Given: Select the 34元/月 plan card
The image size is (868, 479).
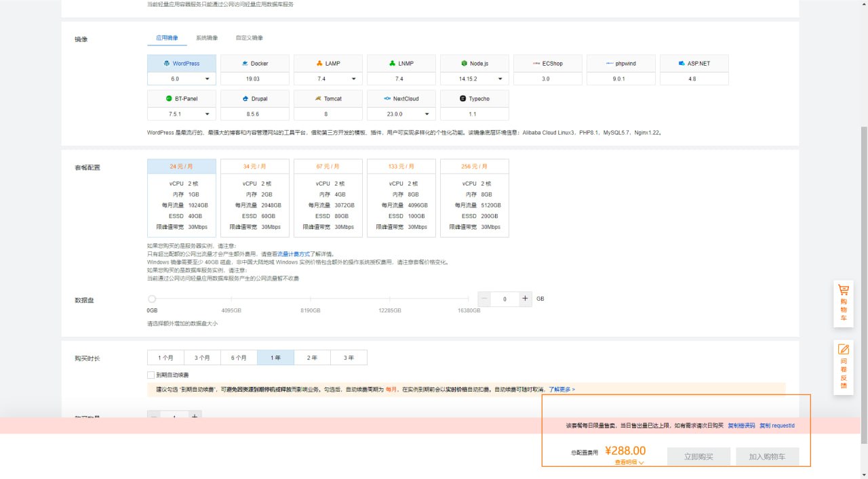Looking at the screenshot, I should pos(255,199).
